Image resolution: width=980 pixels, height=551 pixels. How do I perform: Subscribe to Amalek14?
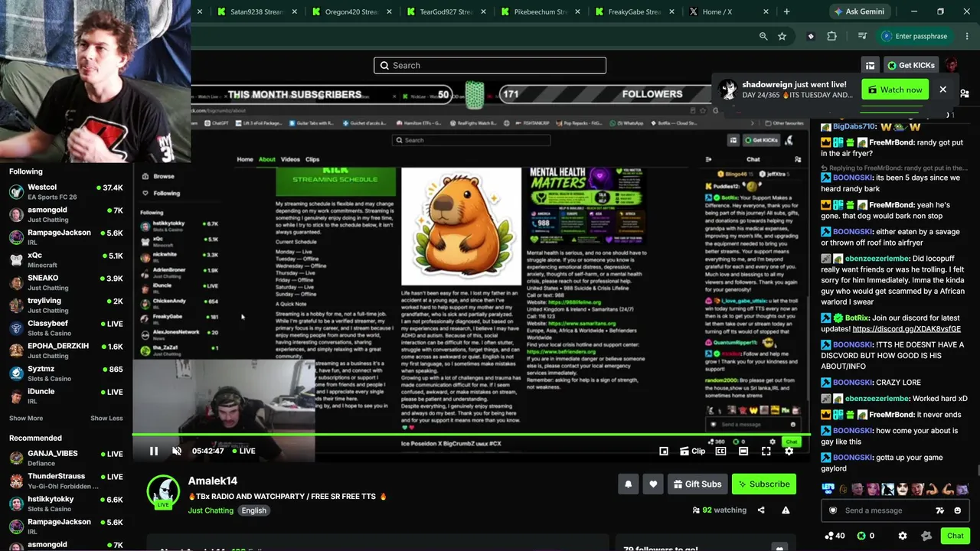point(764,484)
